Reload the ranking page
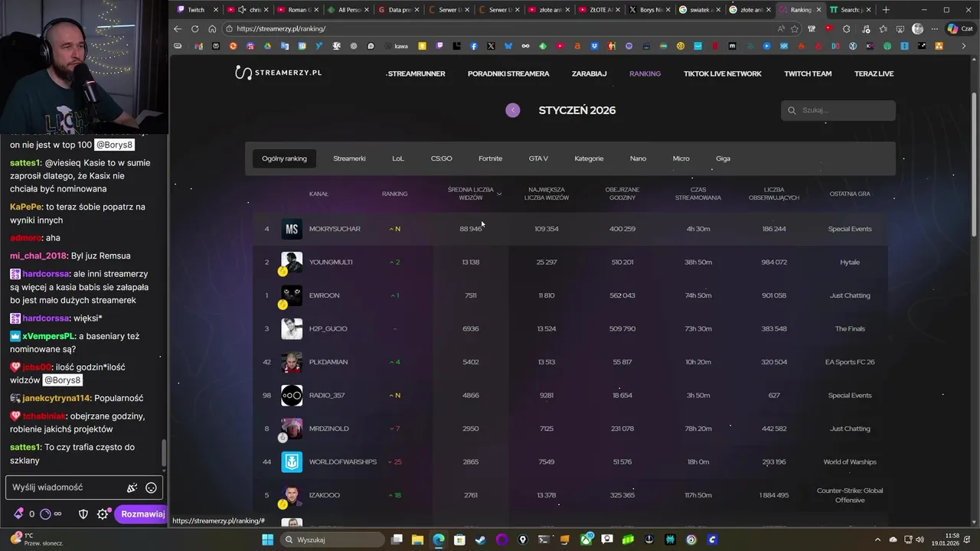The image size is (980, 551). [194, 28]
